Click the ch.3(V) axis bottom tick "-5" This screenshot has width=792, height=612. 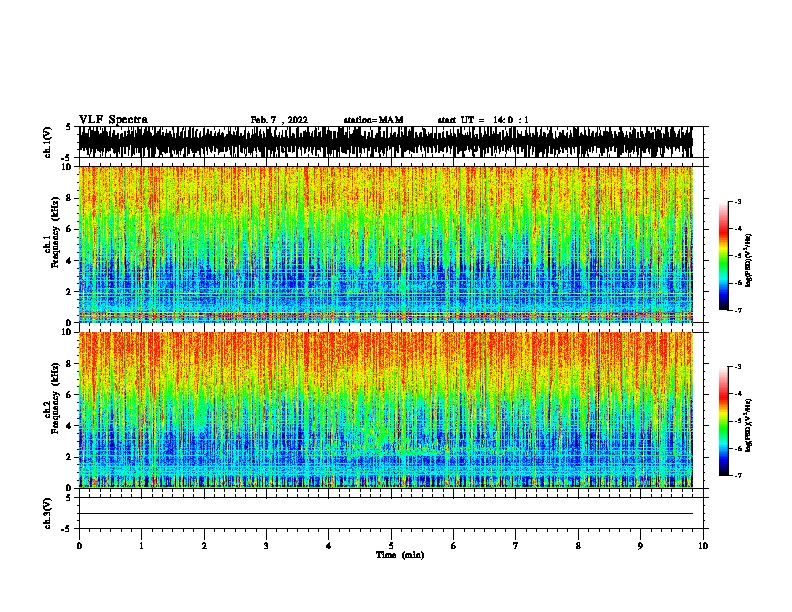pyautogui.click(x=67, y=529)
